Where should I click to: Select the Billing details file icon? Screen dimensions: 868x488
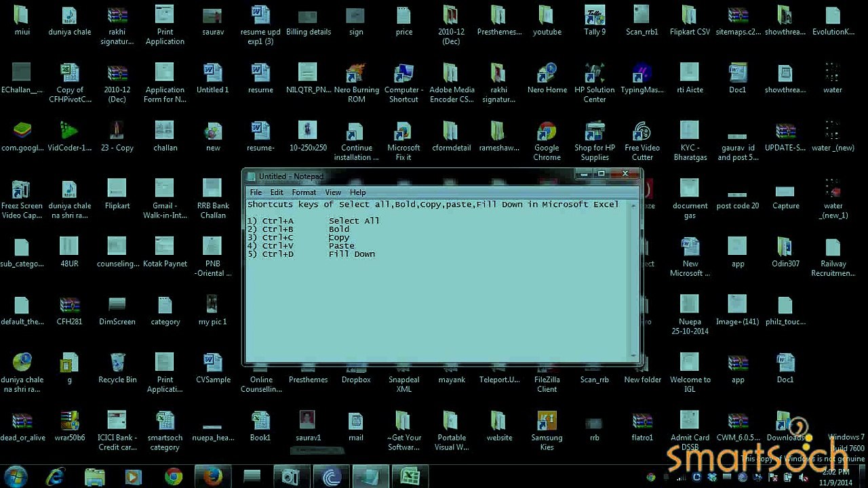click(x=309, y=20)
